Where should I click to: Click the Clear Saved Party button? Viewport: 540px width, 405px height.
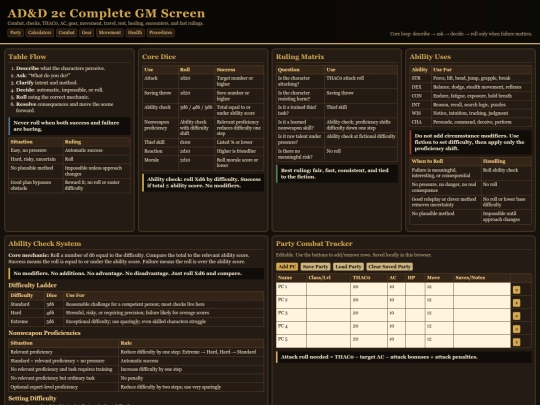(389, 267)
